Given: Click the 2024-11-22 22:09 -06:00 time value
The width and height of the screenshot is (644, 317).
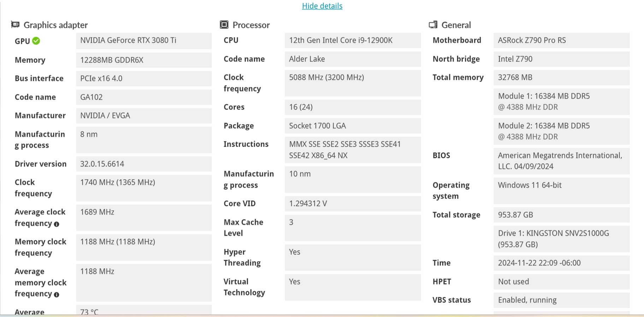Looking at the screenshot, I should 562,263.
